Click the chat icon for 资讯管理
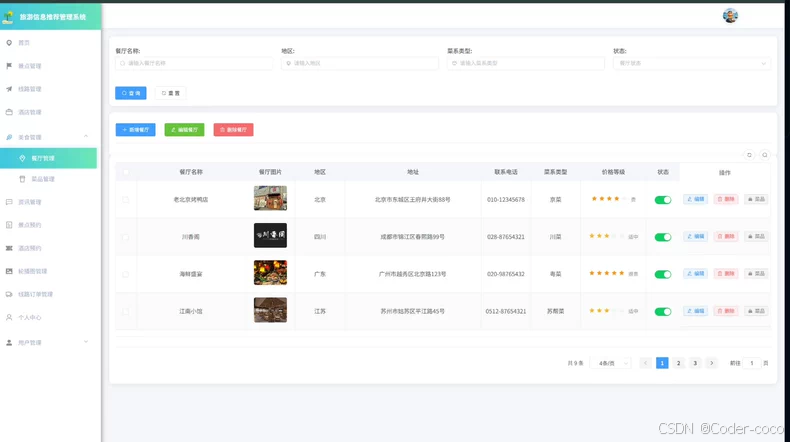This screenshot has height=442, width=790. pos(9,202)
